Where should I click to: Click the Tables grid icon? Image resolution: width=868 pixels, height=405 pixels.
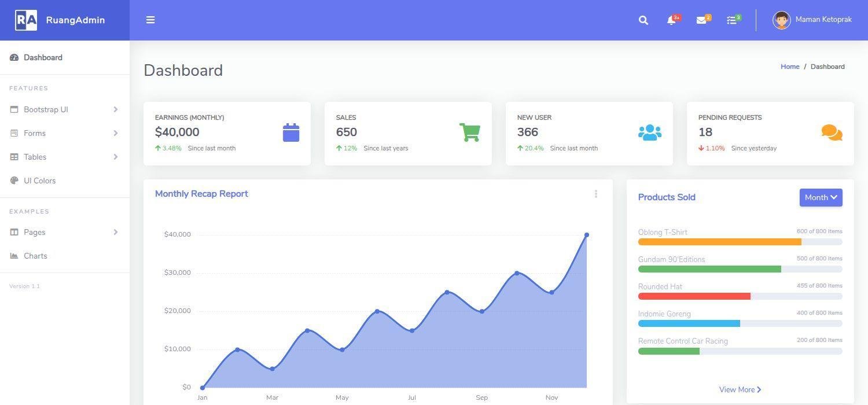coord(14,157)
